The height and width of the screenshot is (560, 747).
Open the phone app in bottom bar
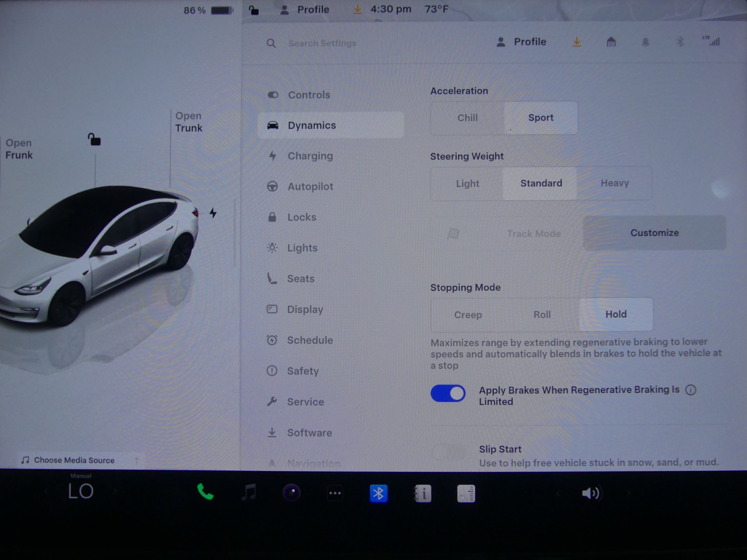tap(205, 492)
